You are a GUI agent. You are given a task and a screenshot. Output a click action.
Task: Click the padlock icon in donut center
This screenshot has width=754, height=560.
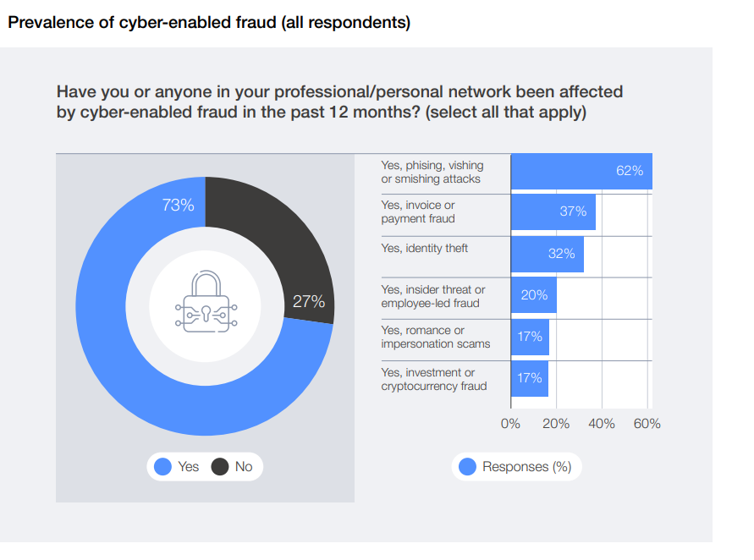[x=206, y=303]
